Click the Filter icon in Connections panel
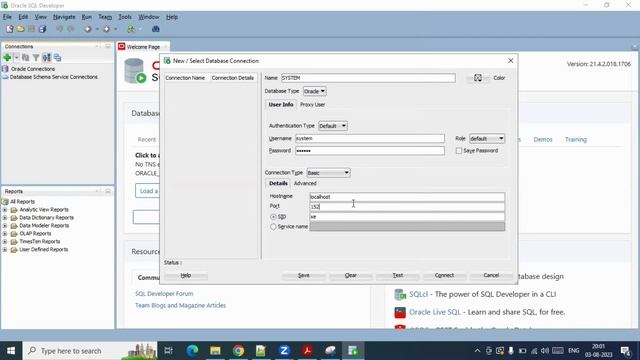This screenshot has width=640, height=360. [36, 58]
